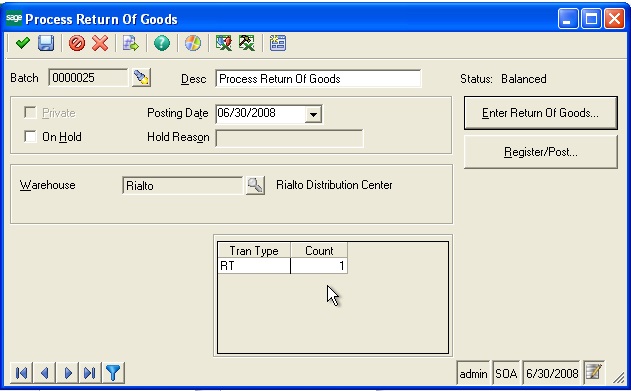Screen dimensions: 631x391
Task: Click the Batch number field
Action: (88, 77)
